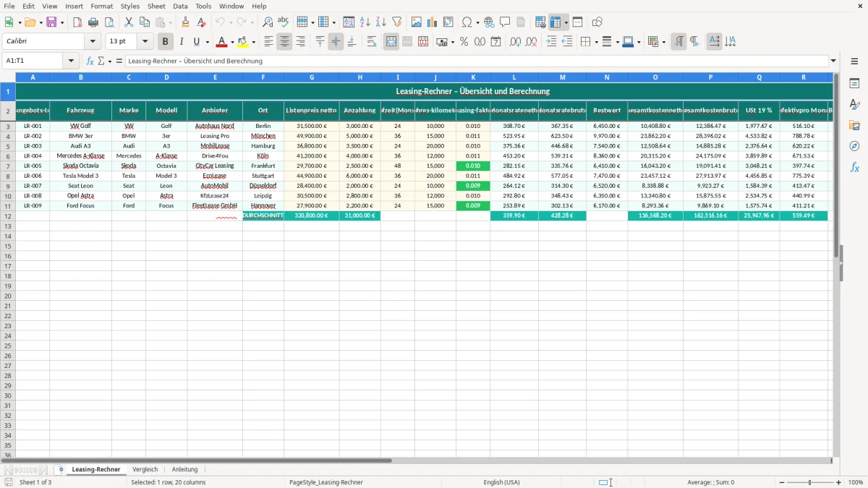868x488 pixels.
Task: Open the Format menu
Action: click(x=101, y=6)
